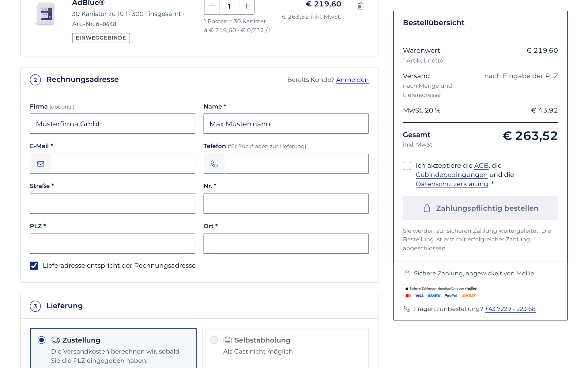Screen dimensions: 588x368
Task: Open the Gebindebedingungen link
Action: [x=451, y=175]
